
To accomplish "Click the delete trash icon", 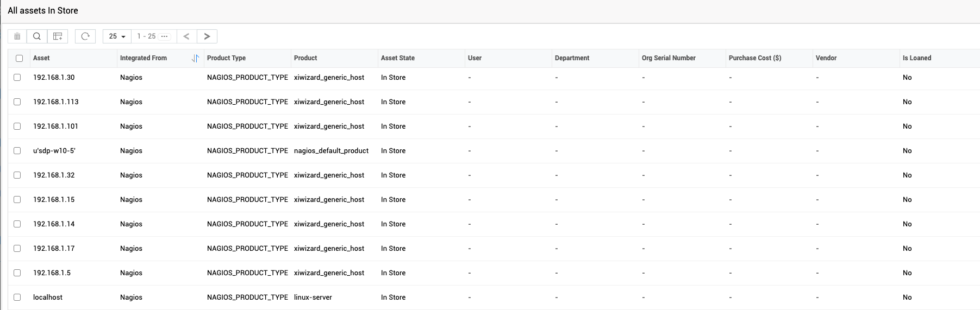I will pyautogui.click(x=17, y=36).
